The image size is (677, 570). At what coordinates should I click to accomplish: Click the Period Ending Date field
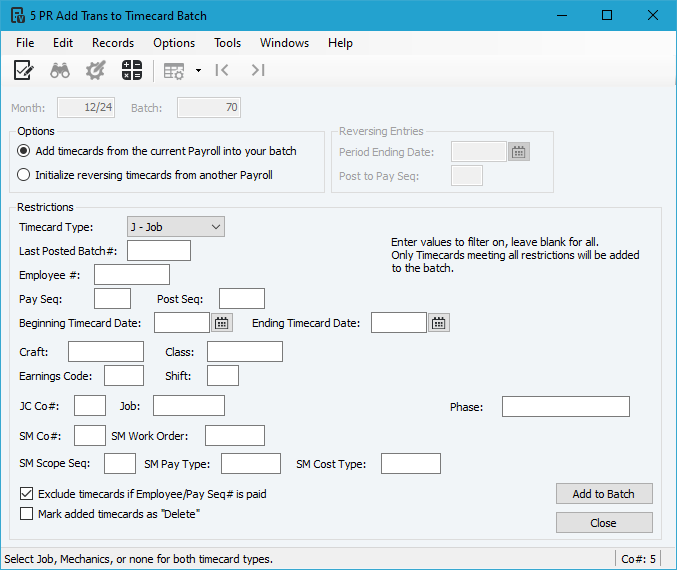click(x=479, y=152)
